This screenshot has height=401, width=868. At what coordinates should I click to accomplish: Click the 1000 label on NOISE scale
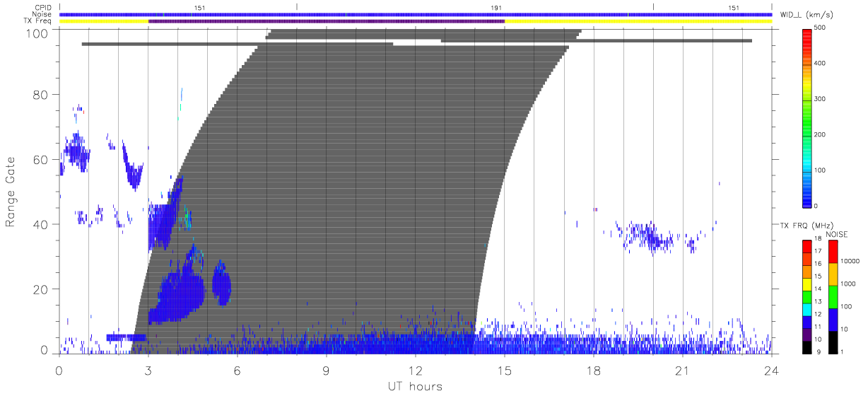pos(850,283)
